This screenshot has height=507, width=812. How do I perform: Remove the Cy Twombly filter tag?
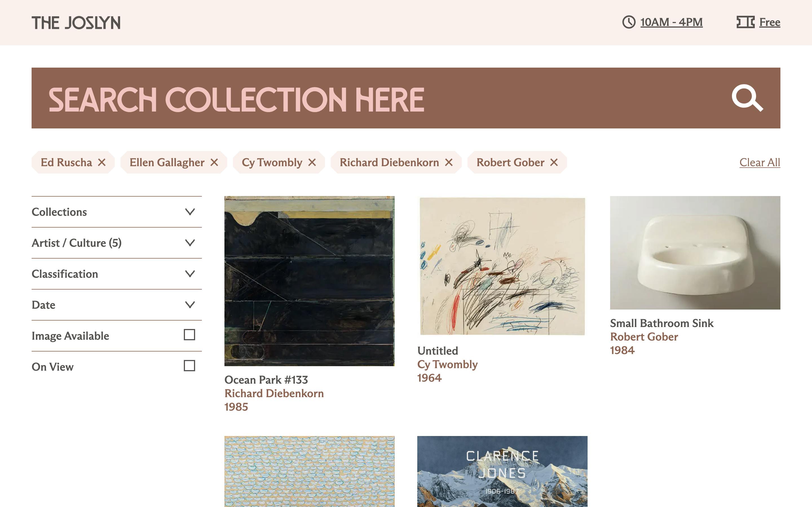(x=312, y=162)
